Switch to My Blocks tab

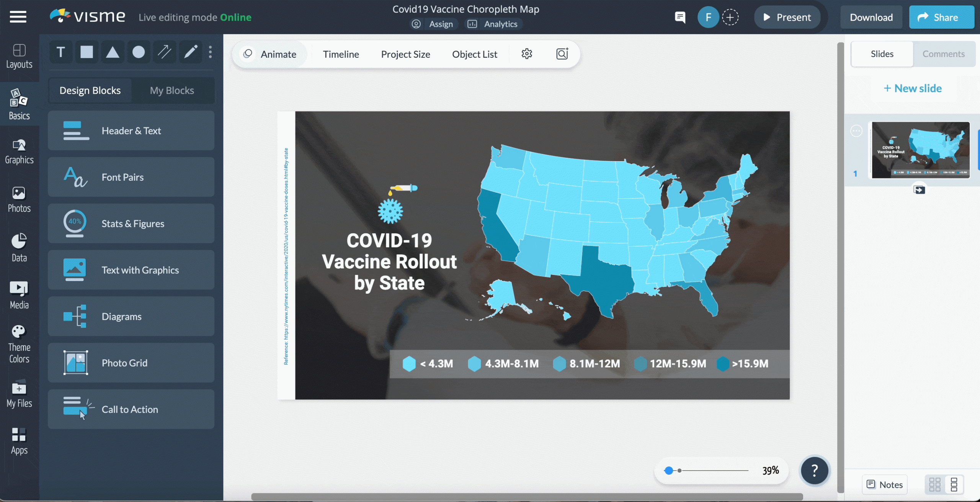(172, 90)
